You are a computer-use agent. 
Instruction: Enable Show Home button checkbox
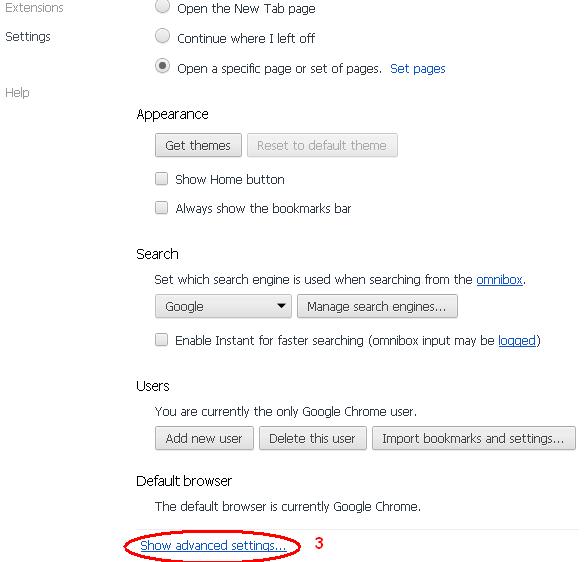(162, 179)
